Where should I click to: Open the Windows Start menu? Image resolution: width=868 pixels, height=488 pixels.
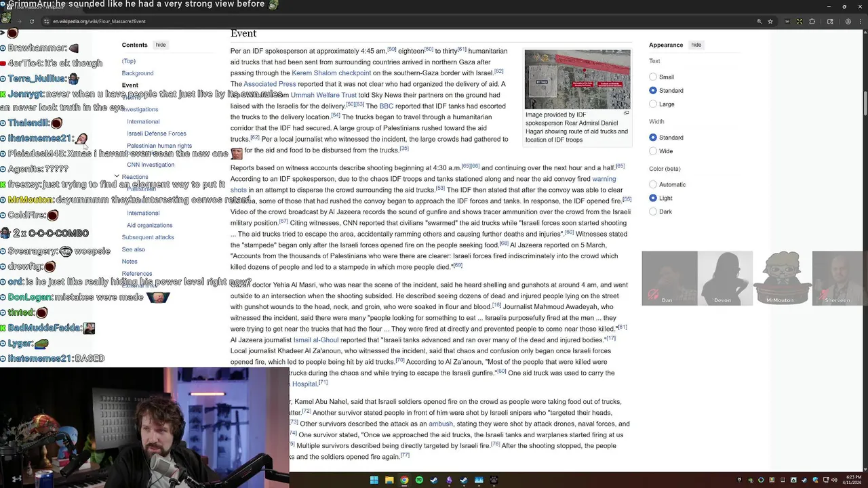pyautogui.click(x=374, y=480)
